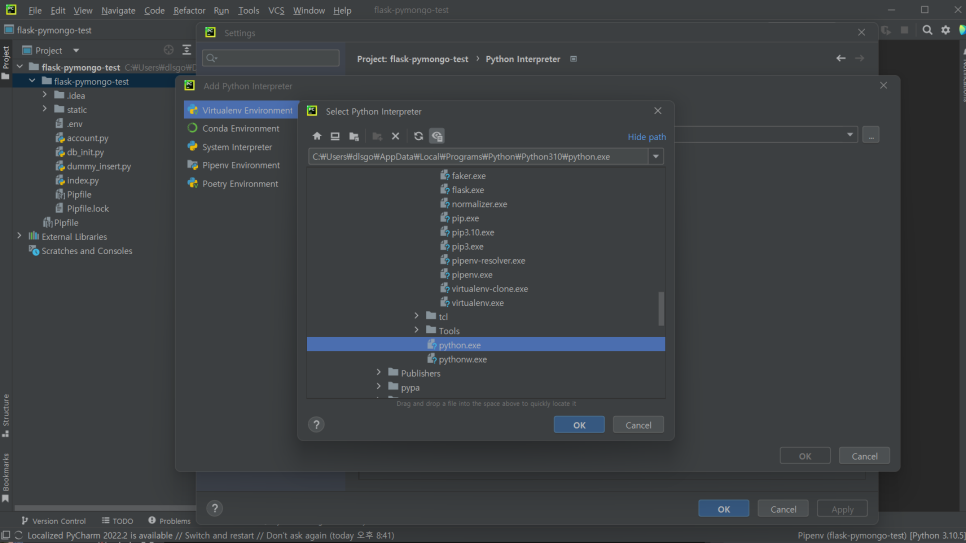Expand the pypa folder
This screenshot has height=543, width=966.
coord(379,387)
